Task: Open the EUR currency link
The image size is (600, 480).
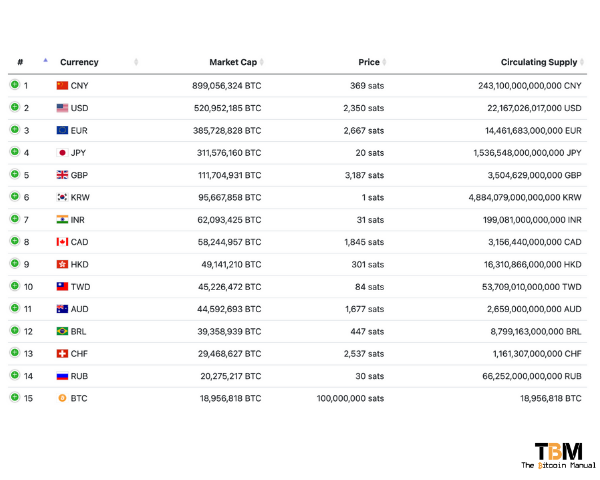Action: coord(79,131)
